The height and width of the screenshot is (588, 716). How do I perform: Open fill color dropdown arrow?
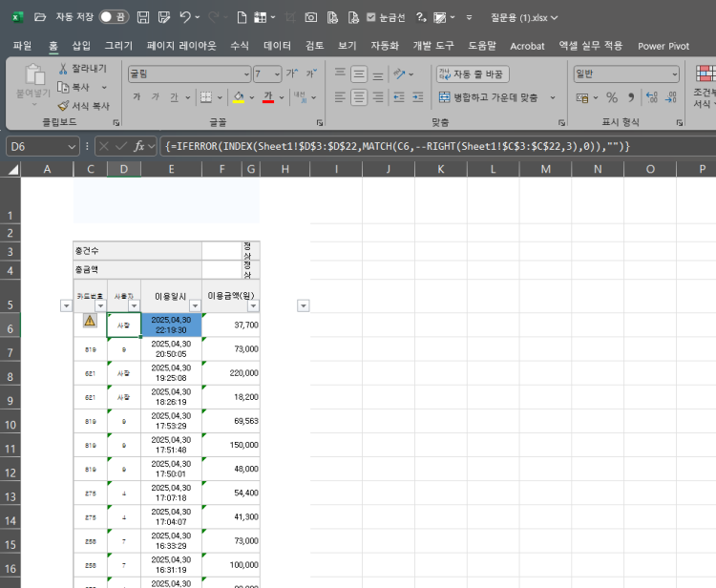(x=252, y=97)
